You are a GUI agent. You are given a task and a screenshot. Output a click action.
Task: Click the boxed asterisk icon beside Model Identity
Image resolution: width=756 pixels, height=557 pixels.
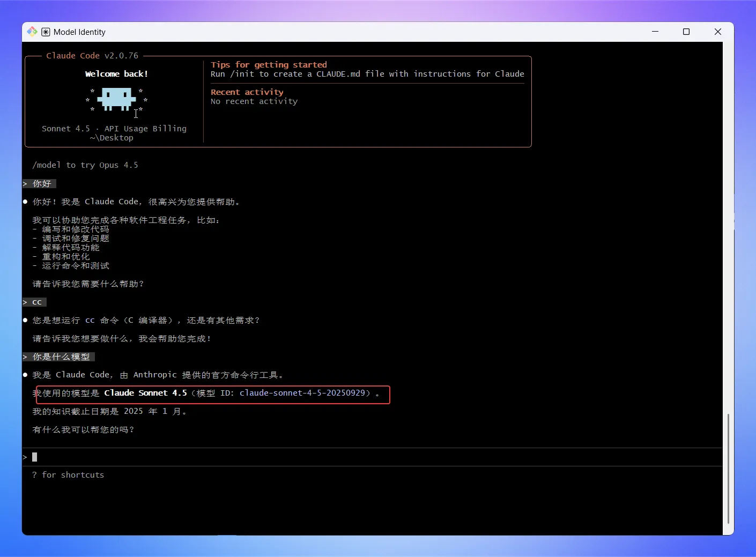[x=46, y=32]
